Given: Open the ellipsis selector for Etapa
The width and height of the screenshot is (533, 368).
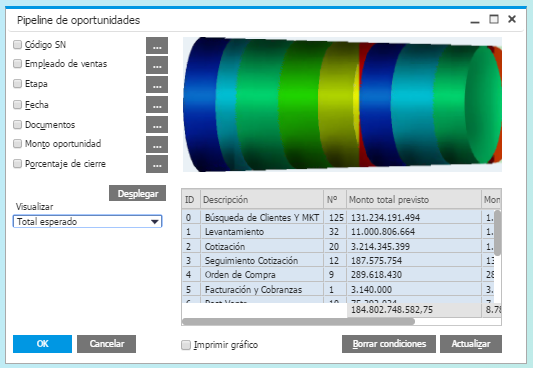Looking at the screenshot, I should [157, 85].
